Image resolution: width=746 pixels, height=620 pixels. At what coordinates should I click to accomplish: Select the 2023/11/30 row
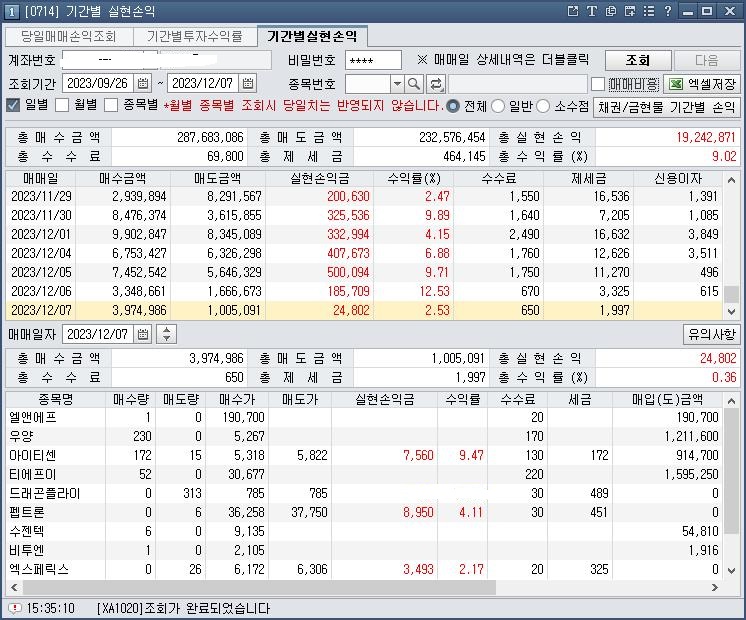[365, 215]
